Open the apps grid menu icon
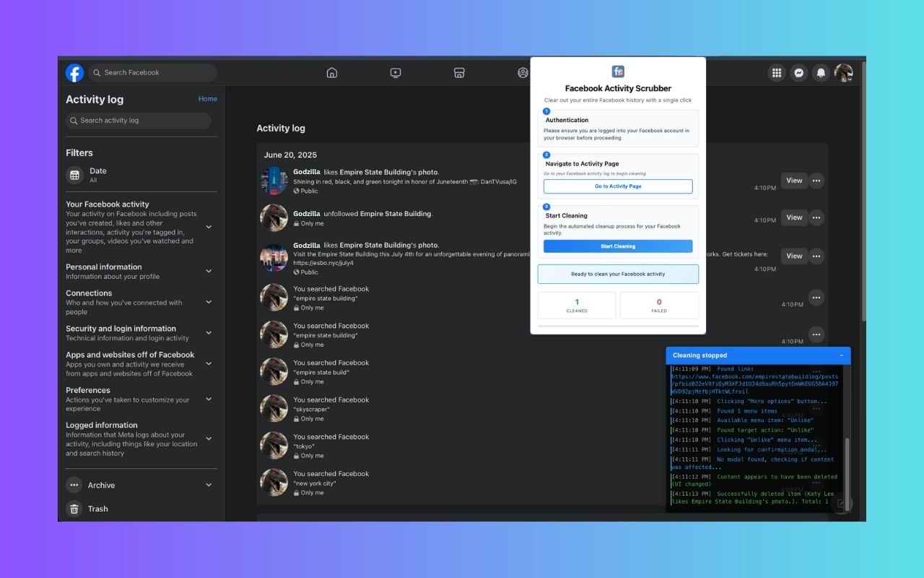The image size is (924, 578). click(777, 72)
